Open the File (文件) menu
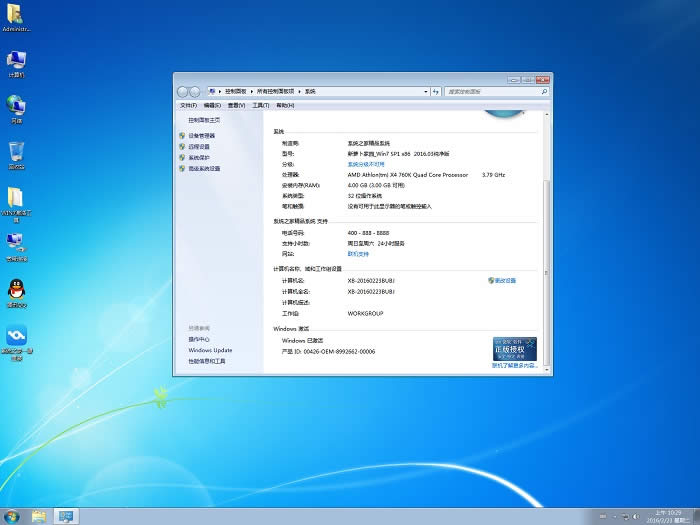Image resolution: width=700 pixels, height=525 pixels. [187, 105]
